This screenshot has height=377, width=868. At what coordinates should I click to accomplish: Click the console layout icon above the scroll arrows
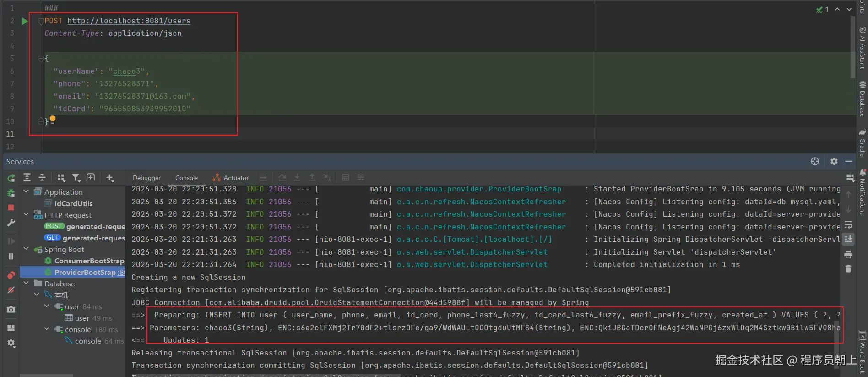click(850, 178)
